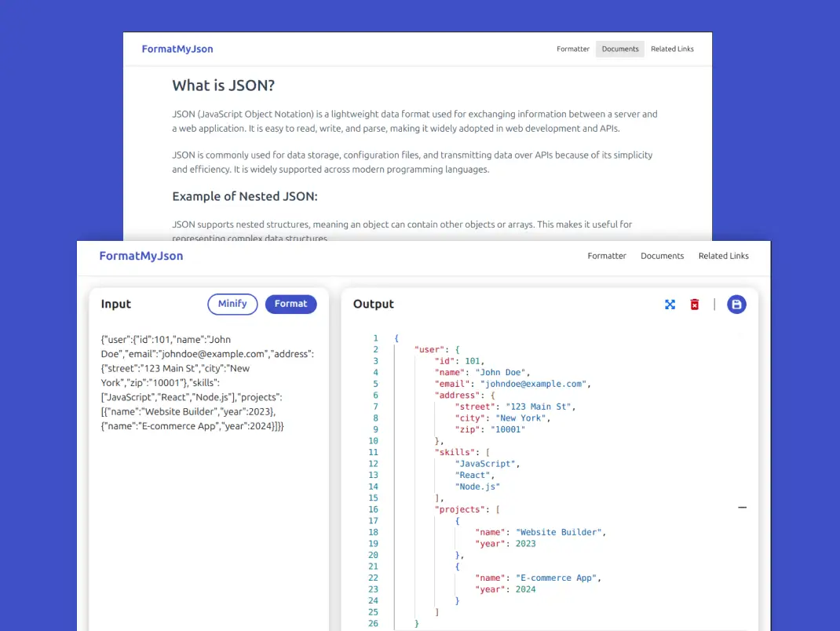Click the Minify button in Input panel
The image size is (840, 631).
point(232,304)
